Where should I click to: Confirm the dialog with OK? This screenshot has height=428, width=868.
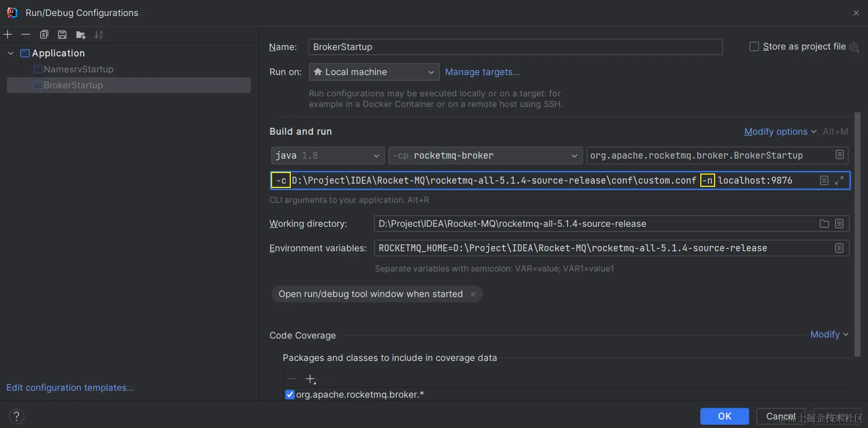point(724,416)
